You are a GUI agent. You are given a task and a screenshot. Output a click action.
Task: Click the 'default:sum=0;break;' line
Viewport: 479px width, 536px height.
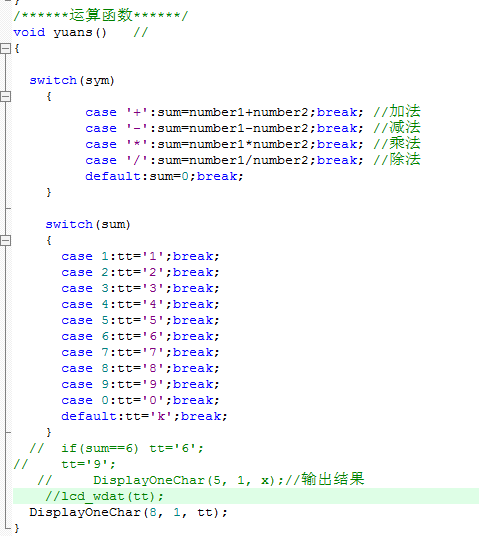click(x=164, y=177)
